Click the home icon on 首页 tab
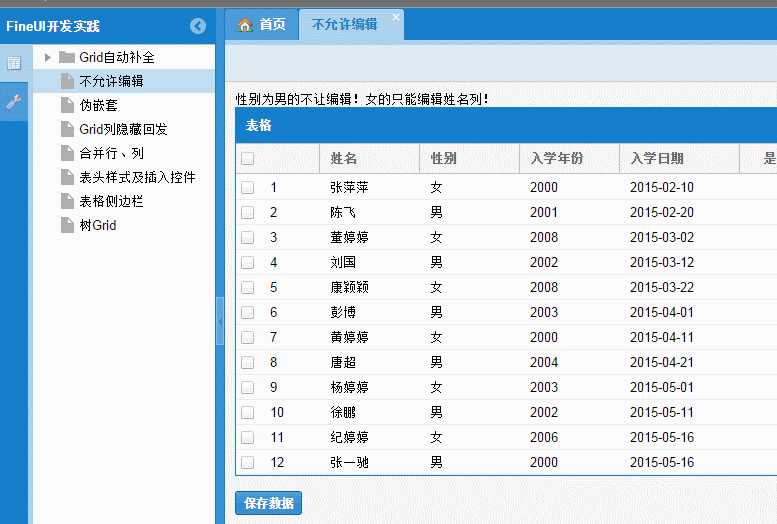The width and height of the screenshot is (777, 524). 245,25
